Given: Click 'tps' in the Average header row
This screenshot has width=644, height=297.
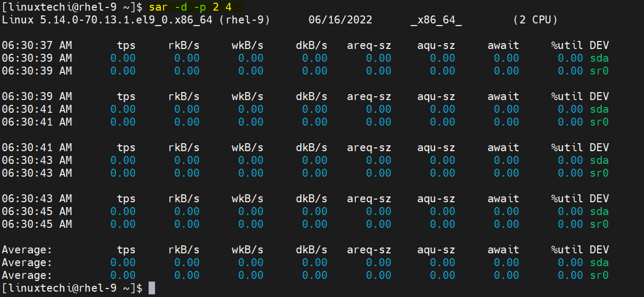Looking at the screenshot, I should tap(126, 250).
